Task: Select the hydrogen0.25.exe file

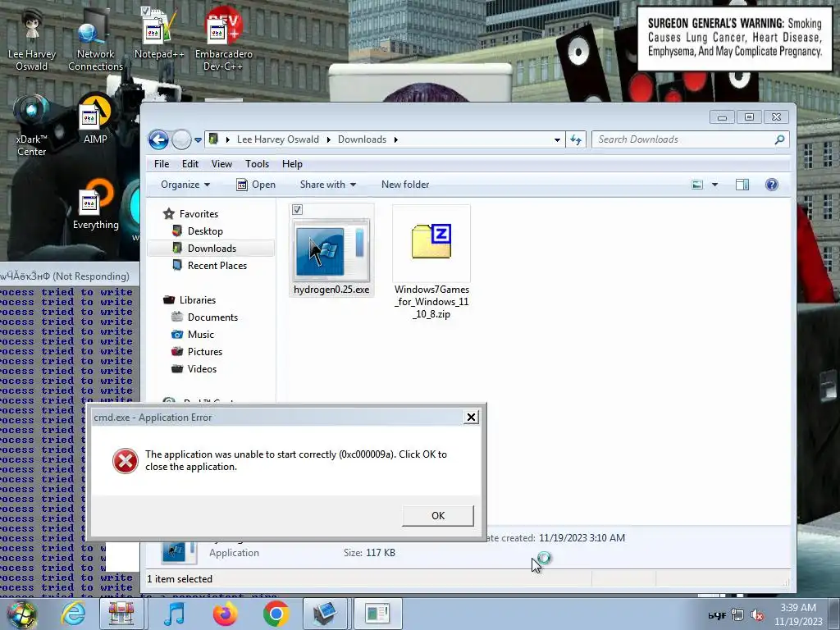Action: click(331, 250)
